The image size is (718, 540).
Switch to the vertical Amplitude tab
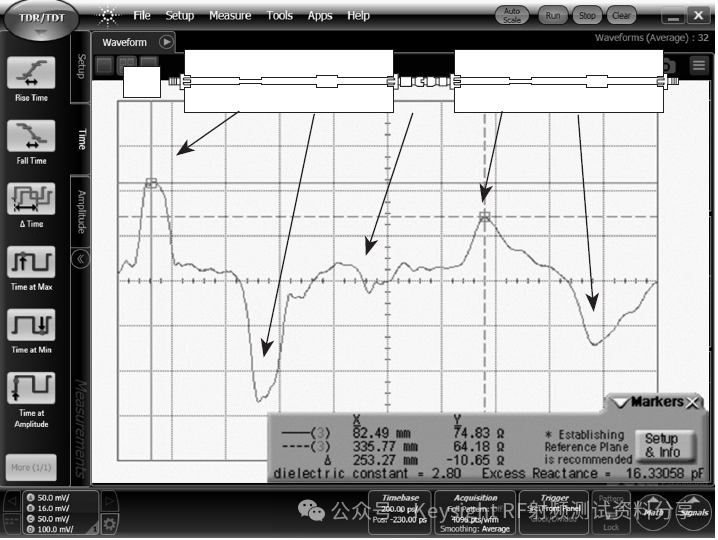pyautogui.click(x=81, y=211)
